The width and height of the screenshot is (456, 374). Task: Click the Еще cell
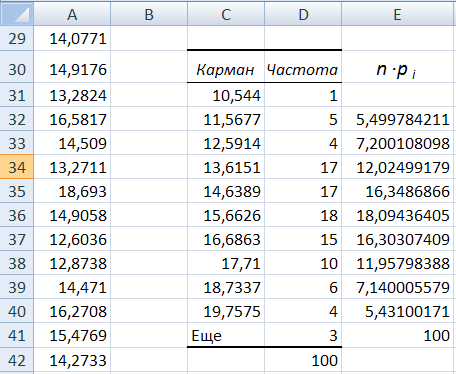226,335
